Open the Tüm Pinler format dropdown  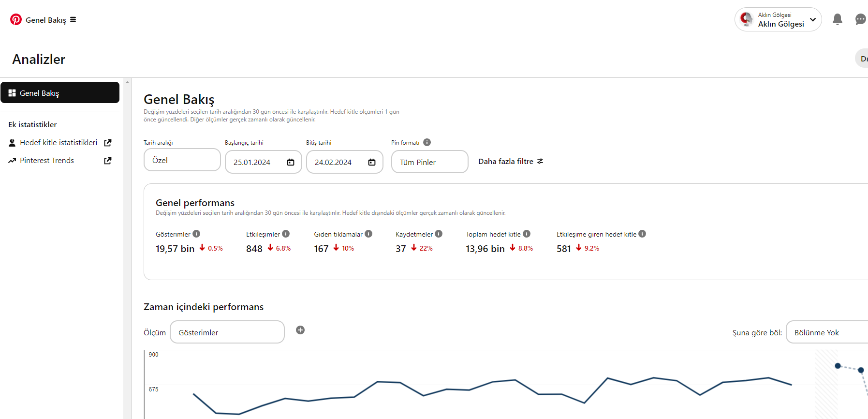[430, 162]
